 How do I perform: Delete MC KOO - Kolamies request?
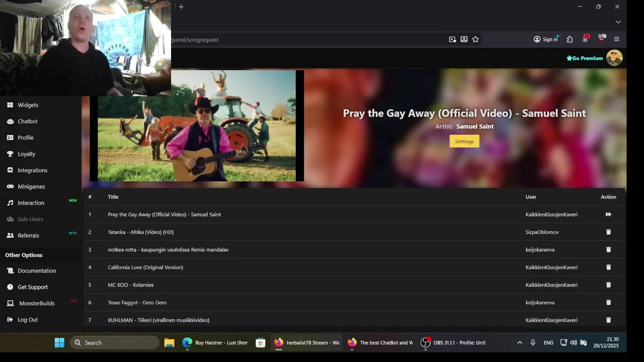point(608,285)
